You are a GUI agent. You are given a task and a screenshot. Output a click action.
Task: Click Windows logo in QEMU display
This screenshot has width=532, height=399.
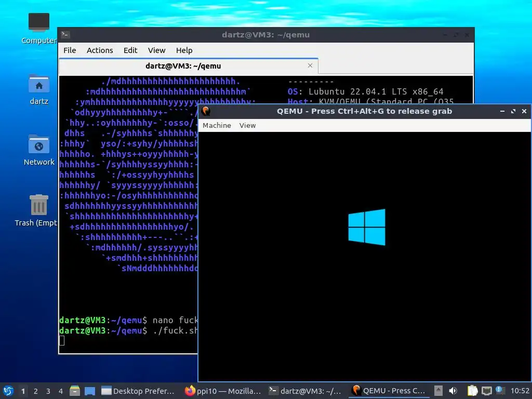click(367, 227)
